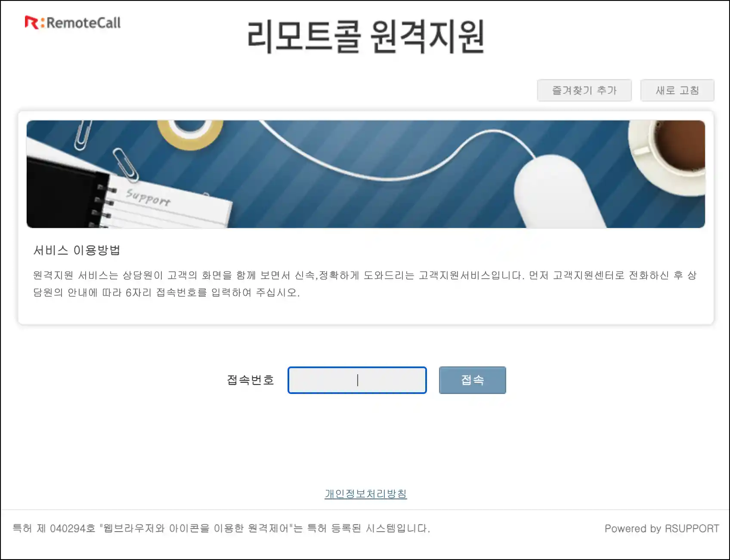This screenshot has height=560, width=730.
Task: Click the service description paragraph starting 원격지원 서비스는
Action: point(365,284)
